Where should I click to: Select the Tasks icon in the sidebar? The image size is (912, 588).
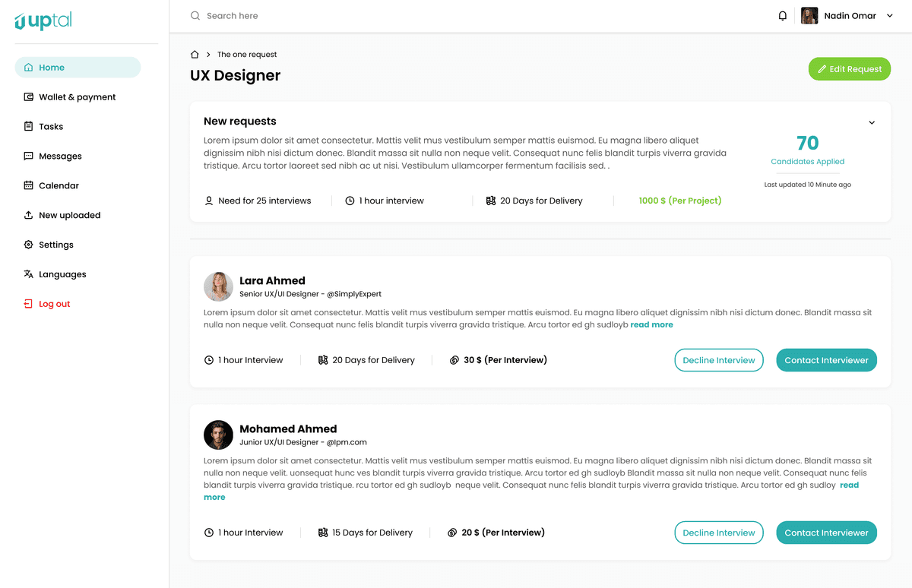(x=50, y=126)
